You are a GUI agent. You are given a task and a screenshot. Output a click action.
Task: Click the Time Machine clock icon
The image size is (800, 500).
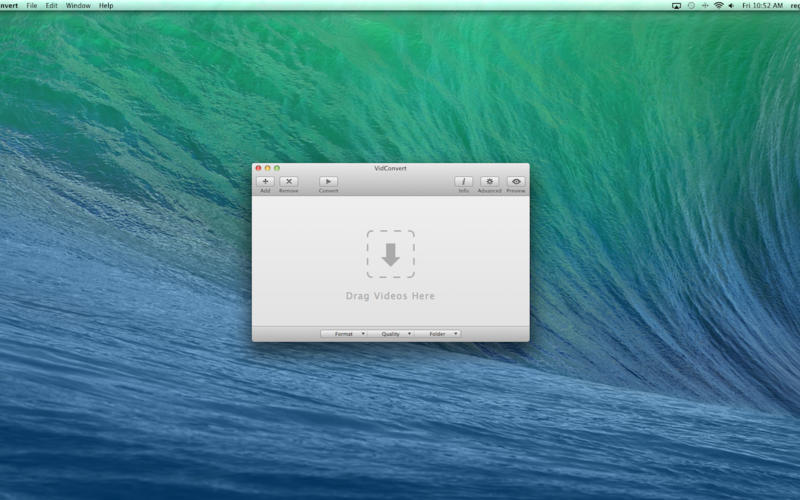(x=690, y=6)
